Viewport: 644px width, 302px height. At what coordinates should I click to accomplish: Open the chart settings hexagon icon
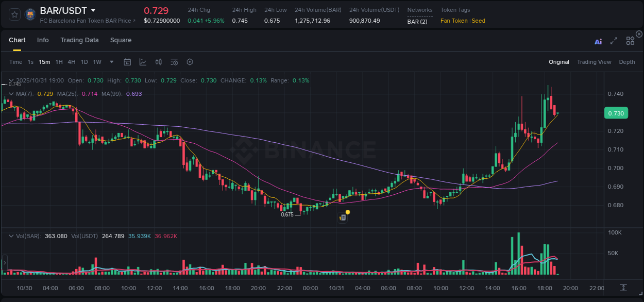(190, 62)
